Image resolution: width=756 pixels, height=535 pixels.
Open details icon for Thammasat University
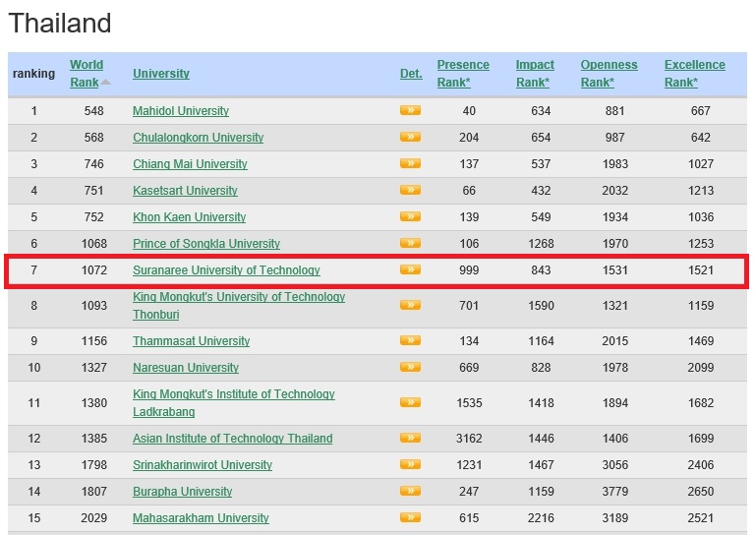[410, 340]
